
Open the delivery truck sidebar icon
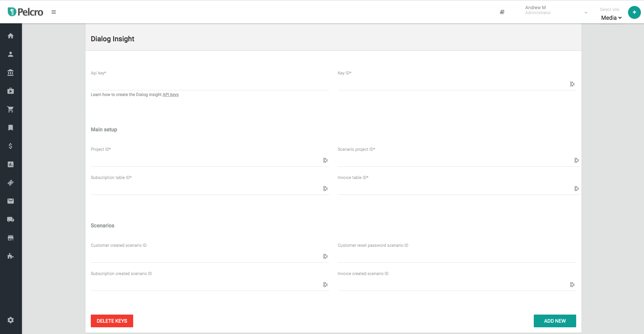pyautogui.click(x=11, y=219)
